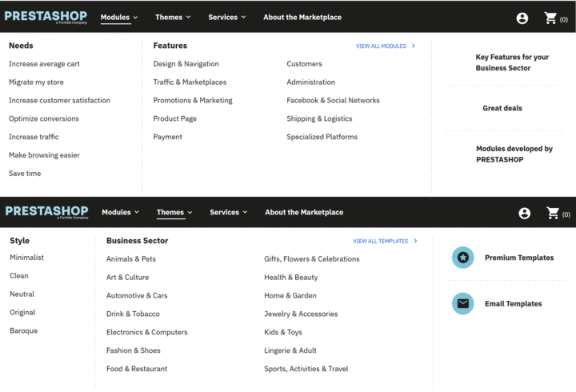Viewport: 576px width, 392px height.
Task: Open Great deals
Action: pos(502,108)
